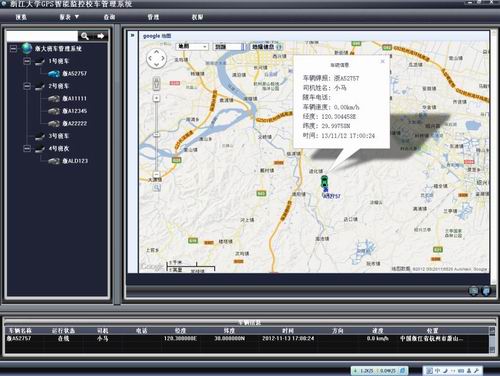The height and width of the screenshot is (376, 500).
Task: Open the fourth item in top menu bar
Action: pos(153,17)
